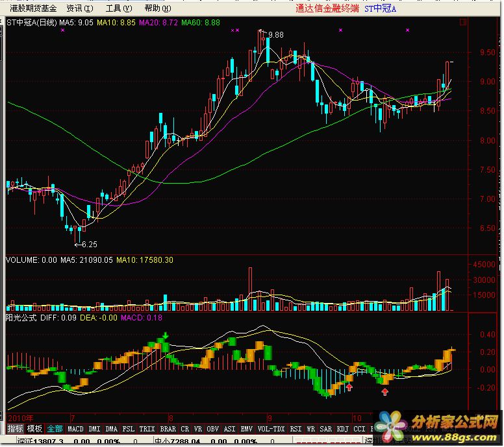Click the 9.50 price axis label
This screenshot has width=504, height=447.
pos(487,53)
